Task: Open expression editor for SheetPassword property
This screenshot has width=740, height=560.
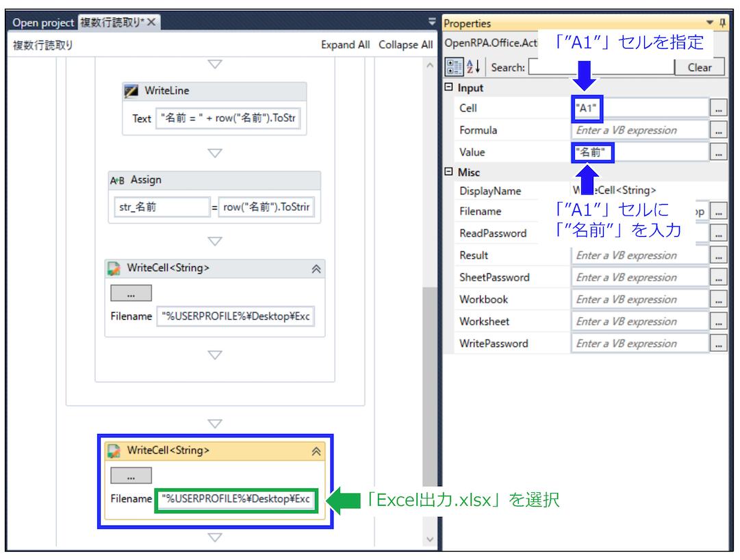Action: [718, 277]
